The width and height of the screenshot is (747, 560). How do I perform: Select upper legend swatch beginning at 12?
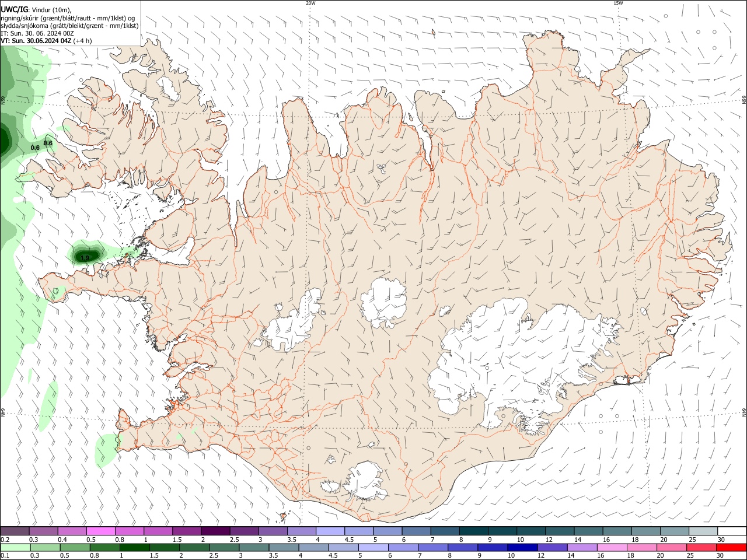point(558,531)
